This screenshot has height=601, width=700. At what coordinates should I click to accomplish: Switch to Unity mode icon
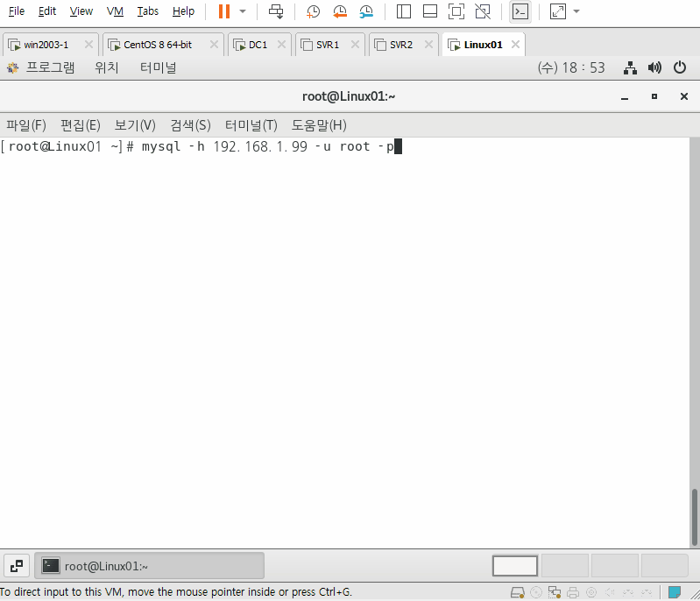pos(483,11)
